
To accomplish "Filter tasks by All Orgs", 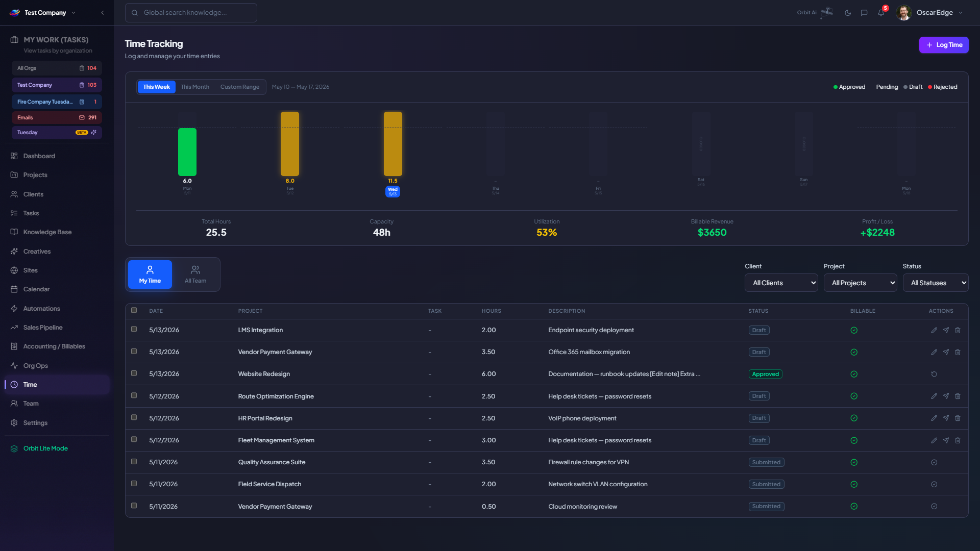I will point(57,68).
